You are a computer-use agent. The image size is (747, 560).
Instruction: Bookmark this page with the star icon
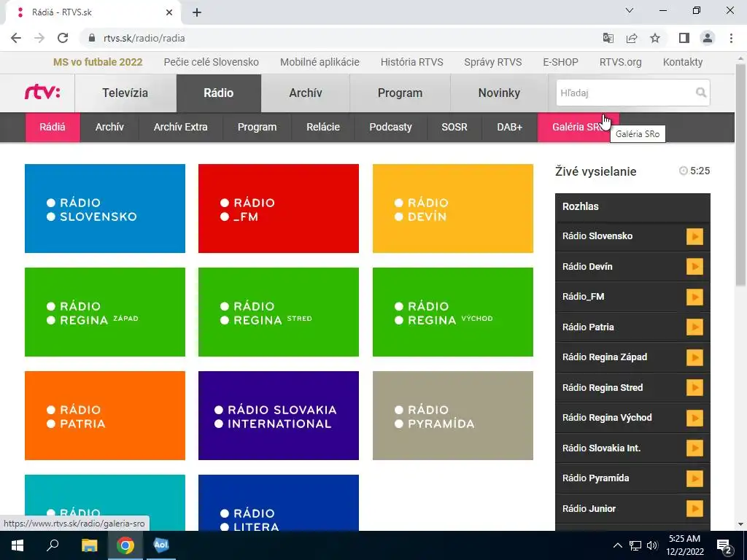coord(655,38)
